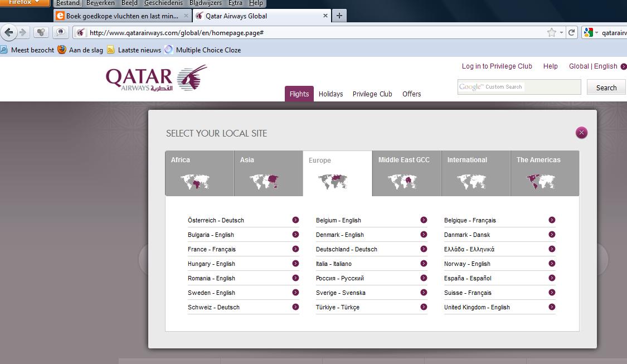Click arrow icon next to Norway - English

click(552, 263)
